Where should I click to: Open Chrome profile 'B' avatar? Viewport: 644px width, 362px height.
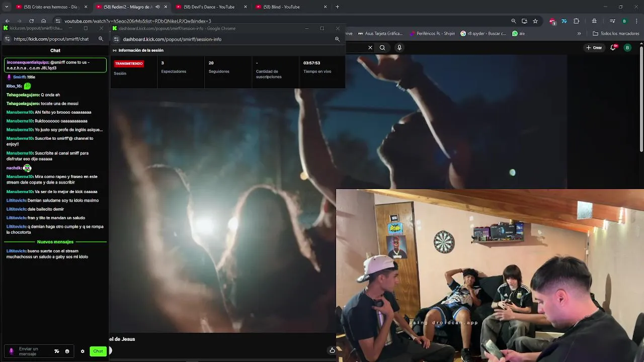pyautogui.click(x=624, y=21)
